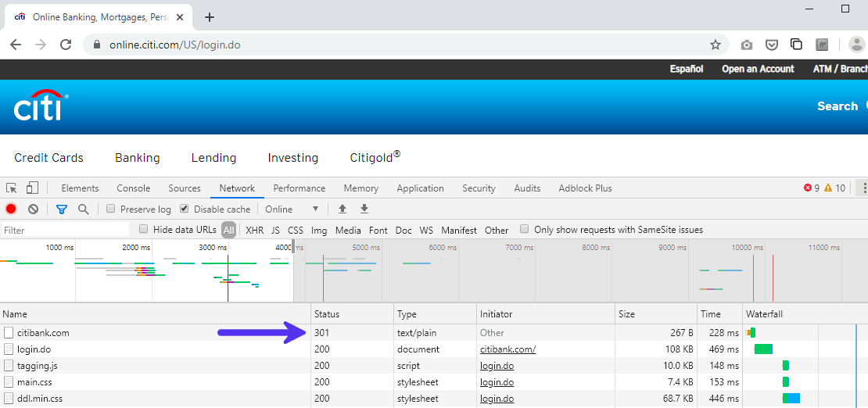Toggle device toolbar icon
This screenshot has width=868, height=408.
click(32, 188)
